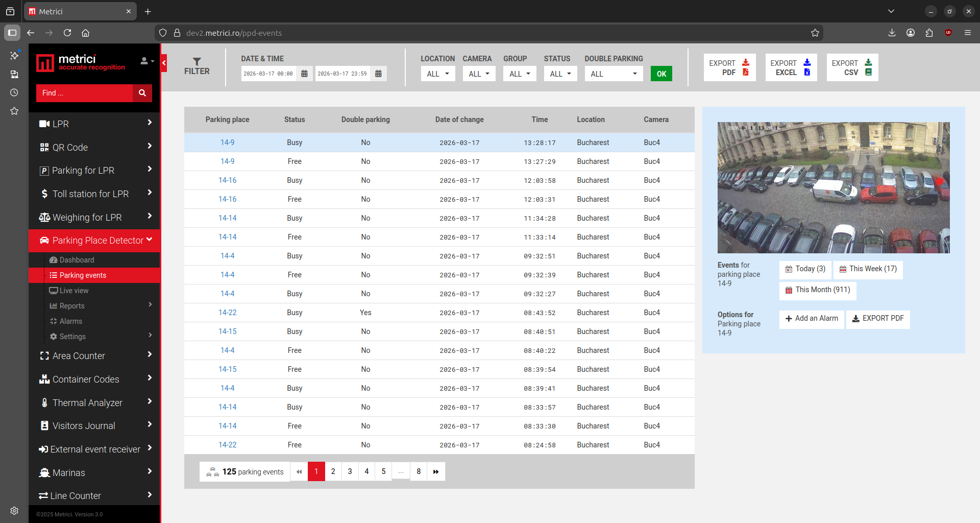Open the Reports submenu item
This screenshot has width=980, height=523.
[x=72, y=306]
